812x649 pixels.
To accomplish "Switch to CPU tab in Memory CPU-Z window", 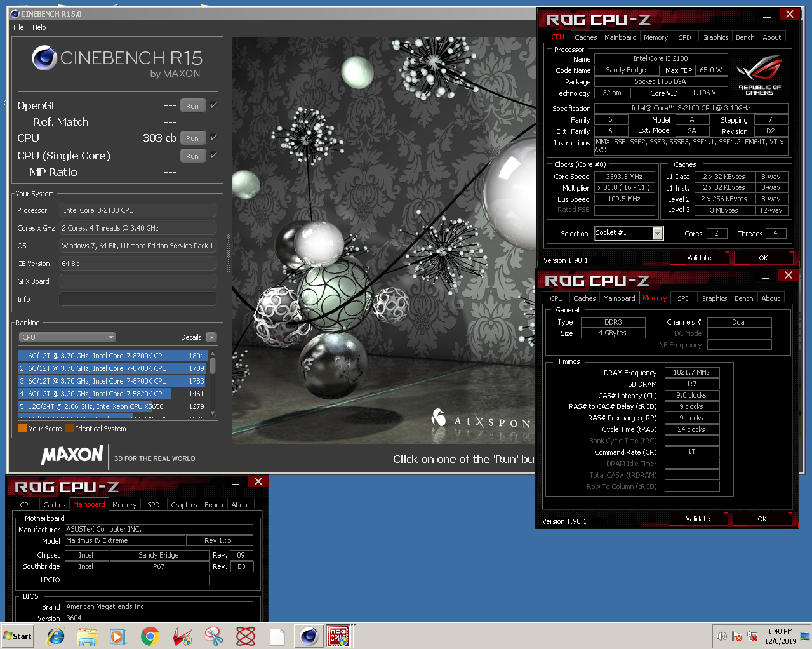I will [556, 298].
